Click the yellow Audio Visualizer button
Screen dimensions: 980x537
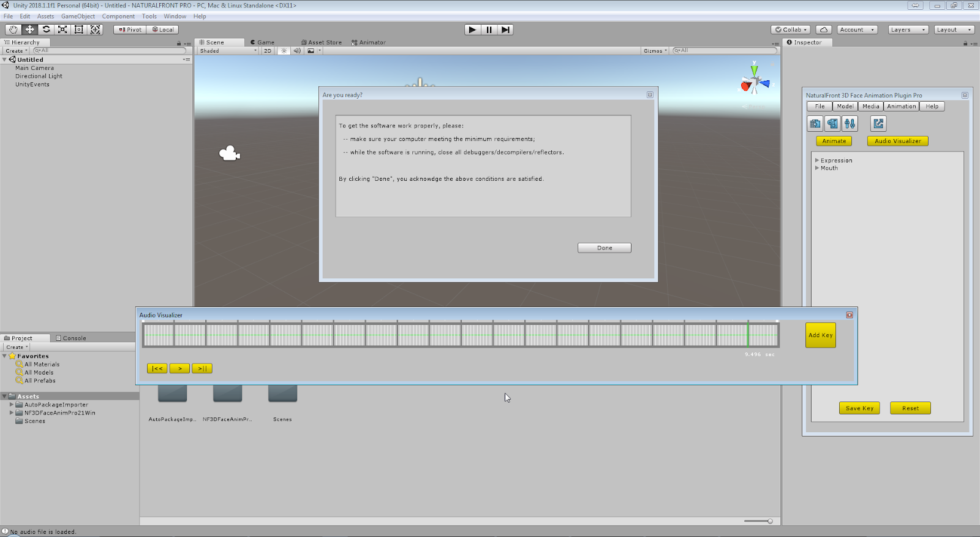coord(898,141)
